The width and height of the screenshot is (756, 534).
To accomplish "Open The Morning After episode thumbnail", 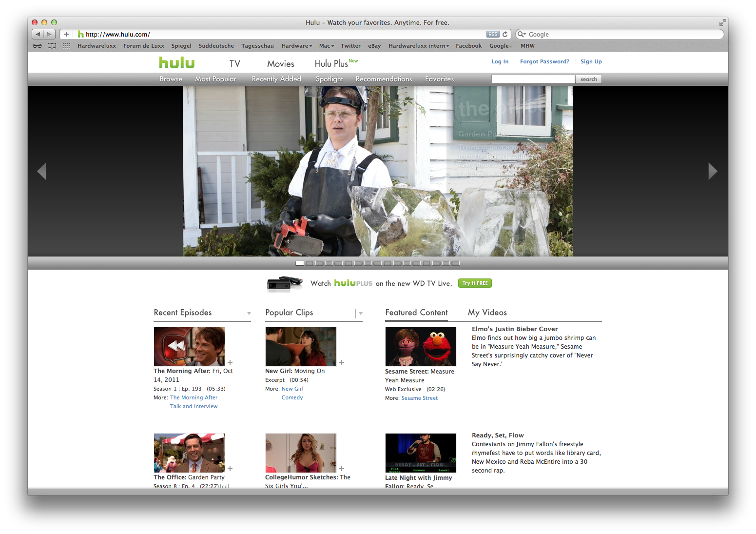I will pos(189,347).
